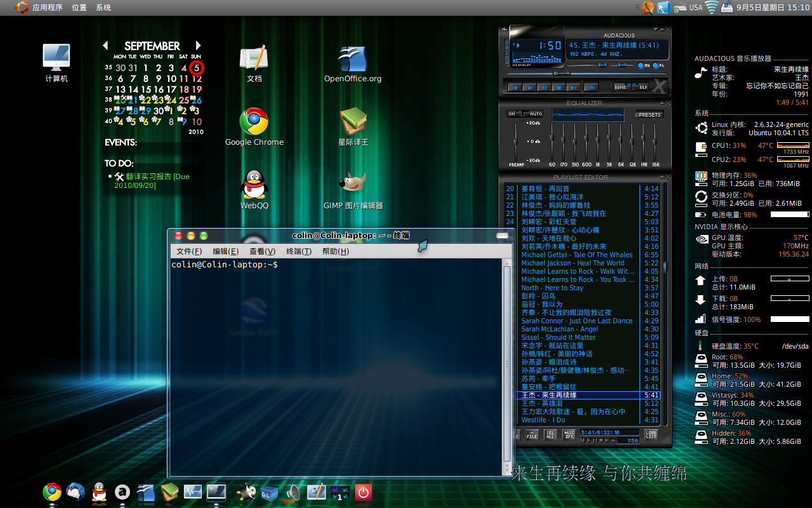
Task: Open QQ penguin in the bottom dock
Action: [99, 491]
